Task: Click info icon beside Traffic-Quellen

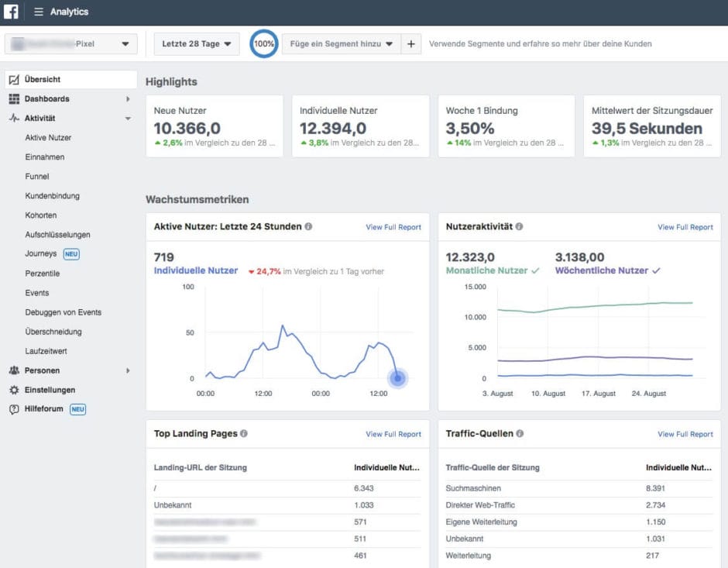Action: click(520, 434)
